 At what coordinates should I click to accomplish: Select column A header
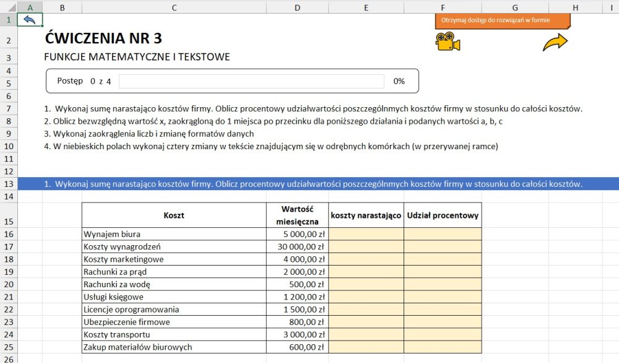pos(30,7)
